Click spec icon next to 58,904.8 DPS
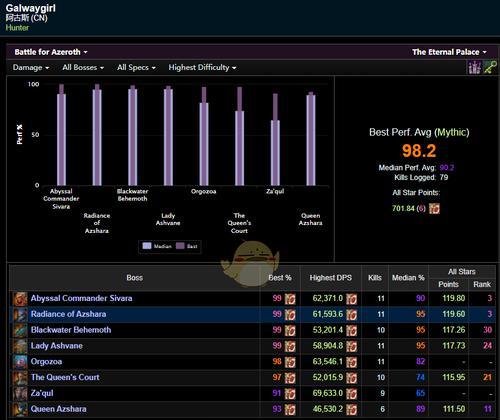The image size is (500, 420). (x=351, y=346)
